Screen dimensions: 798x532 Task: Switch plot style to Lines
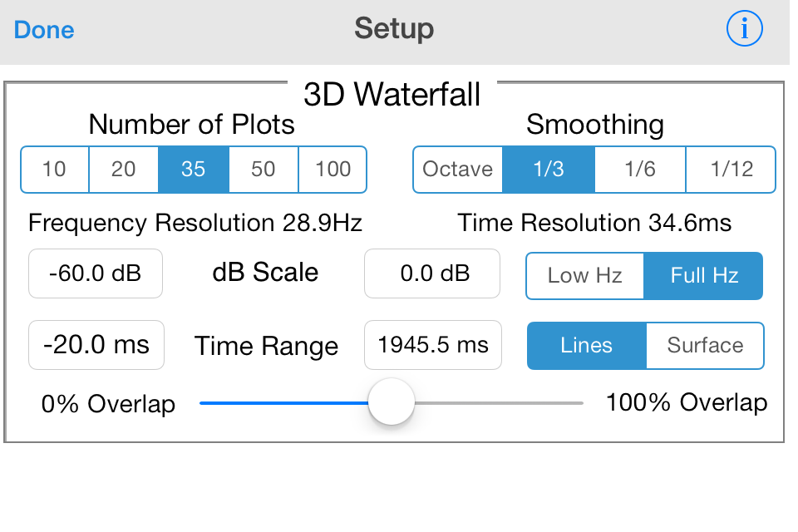pos(586,346)
